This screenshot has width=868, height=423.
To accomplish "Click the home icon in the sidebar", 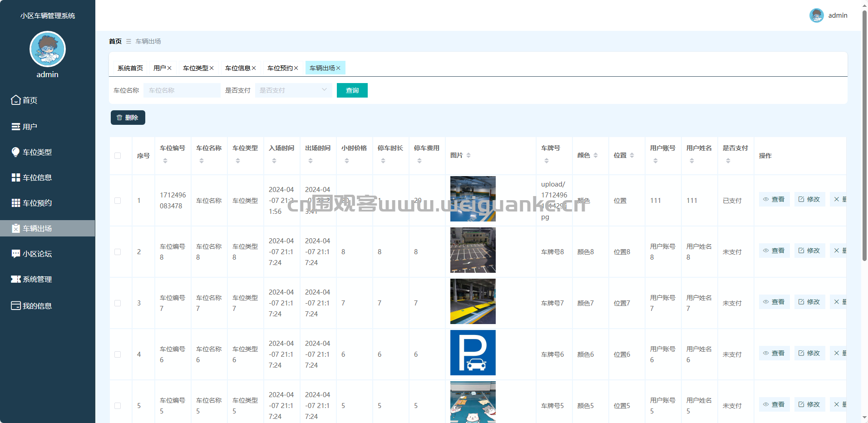I will pos(16,100).
